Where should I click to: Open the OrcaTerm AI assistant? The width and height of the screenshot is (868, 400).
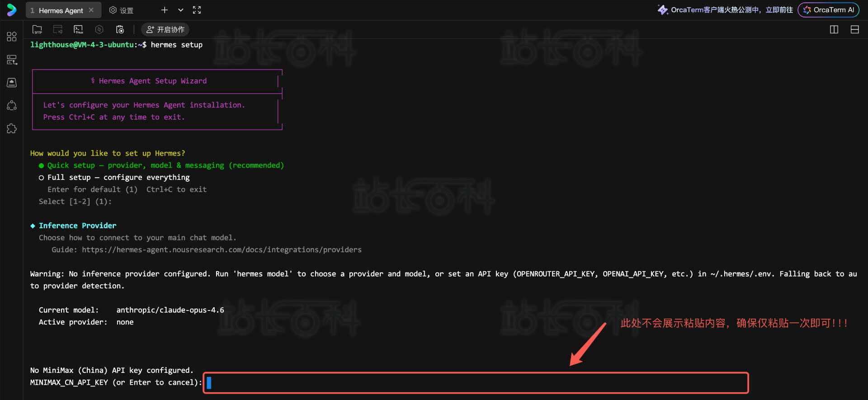[x=829, y=10]
